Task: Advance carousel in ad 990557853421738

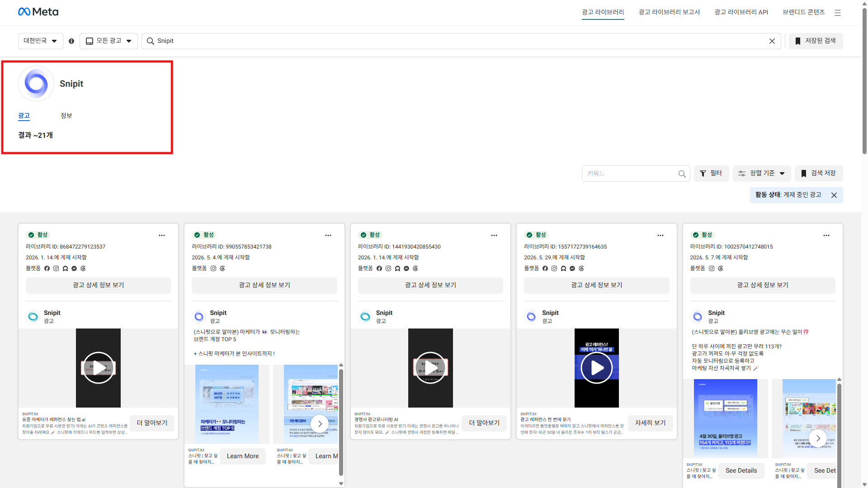Action: [320, 424]
